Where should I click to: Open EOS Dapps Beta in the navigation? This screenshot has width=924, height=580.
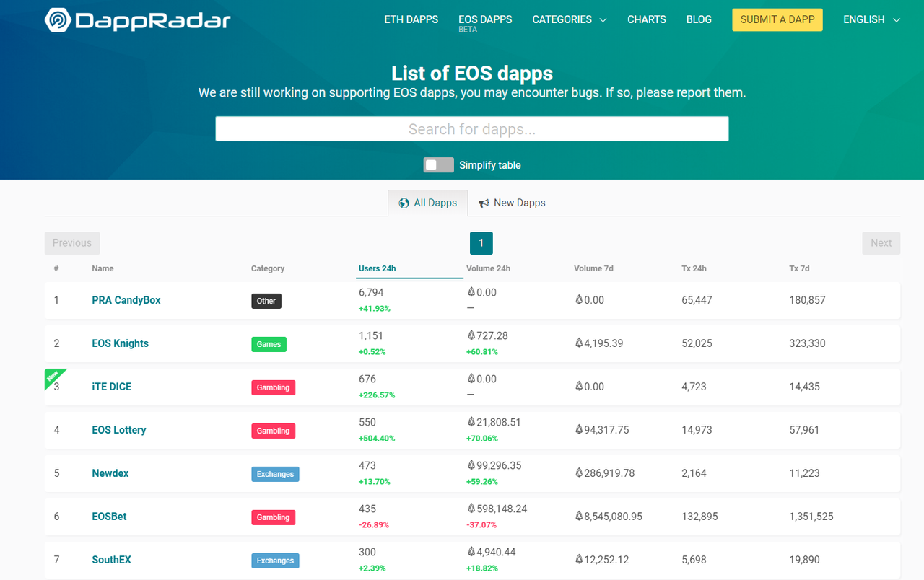coord(485,22)
